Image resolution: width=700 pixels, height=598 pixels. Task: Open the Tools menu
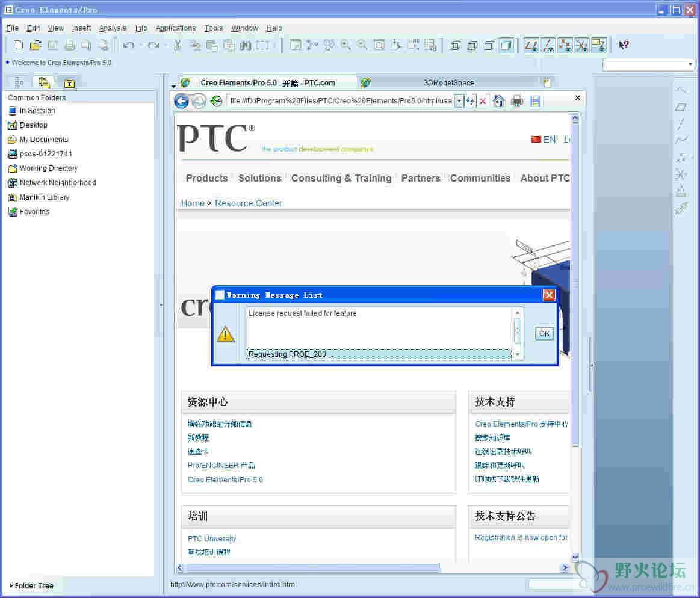pyautogui.click(x=214, y=28)
